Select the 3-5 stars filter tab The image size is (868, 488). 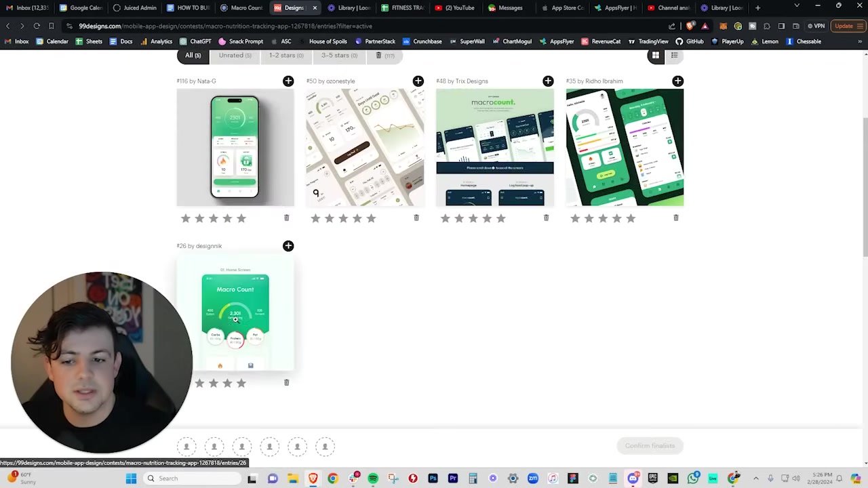pyautogui.click(x=339, y=56)
